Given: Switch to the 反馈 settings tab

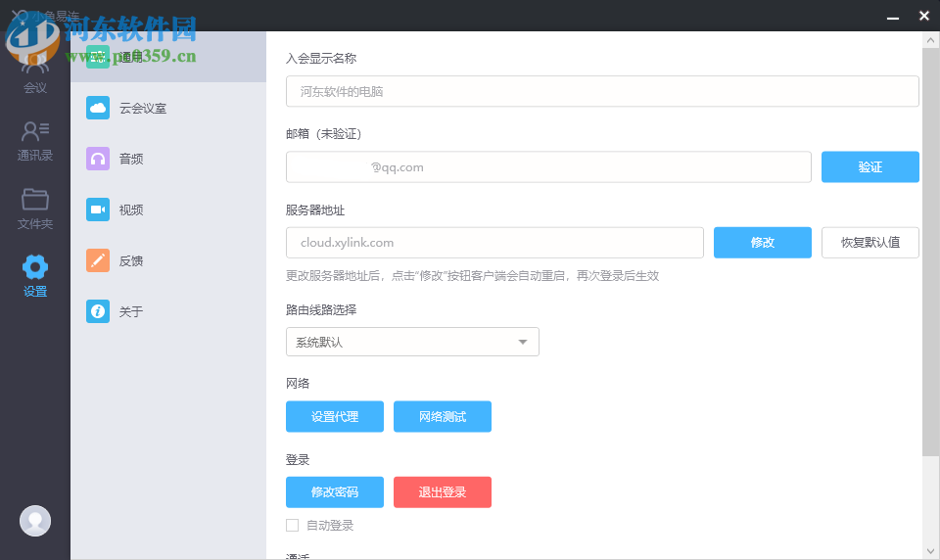Looking at the screenshot, I should (x=168, y=260).
